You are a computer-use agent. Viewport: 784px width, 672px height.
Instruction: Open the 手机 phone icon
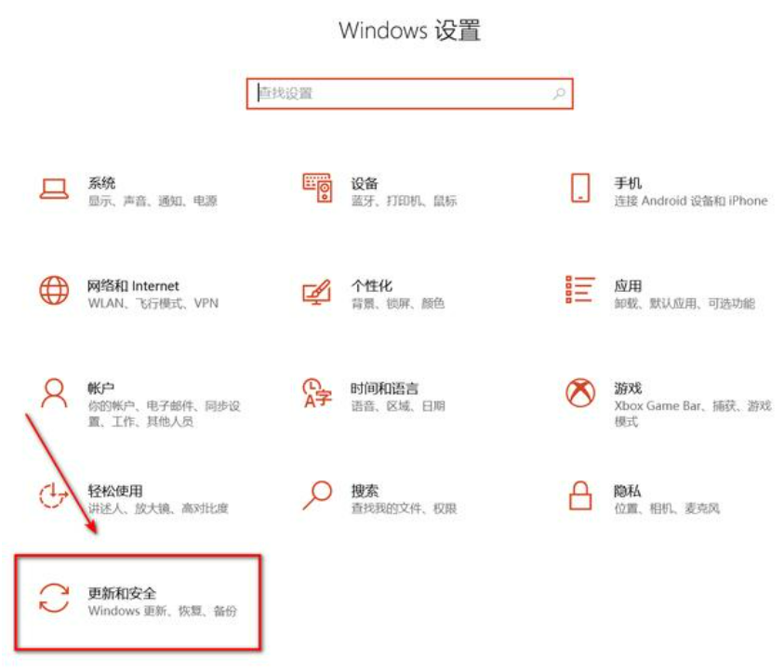580,189
